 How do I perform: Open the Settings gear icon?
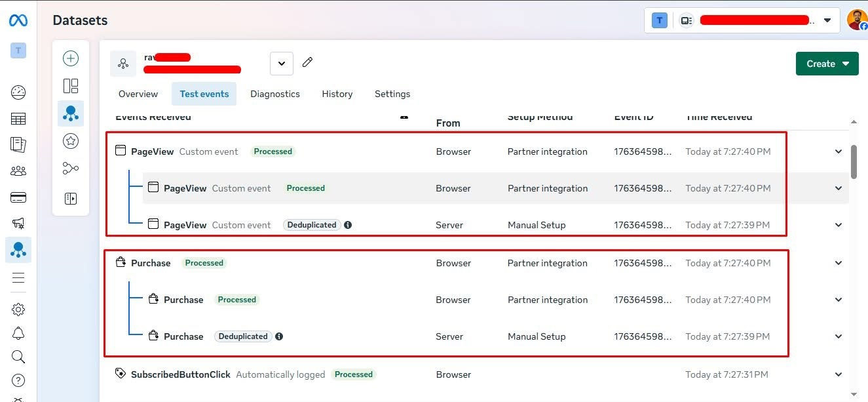[x=18, y=310]
